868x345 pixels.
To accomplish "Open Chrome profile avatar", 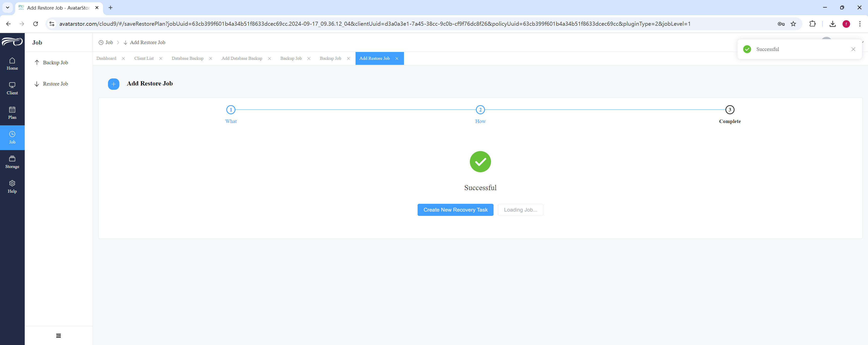I will pos(846,24).
